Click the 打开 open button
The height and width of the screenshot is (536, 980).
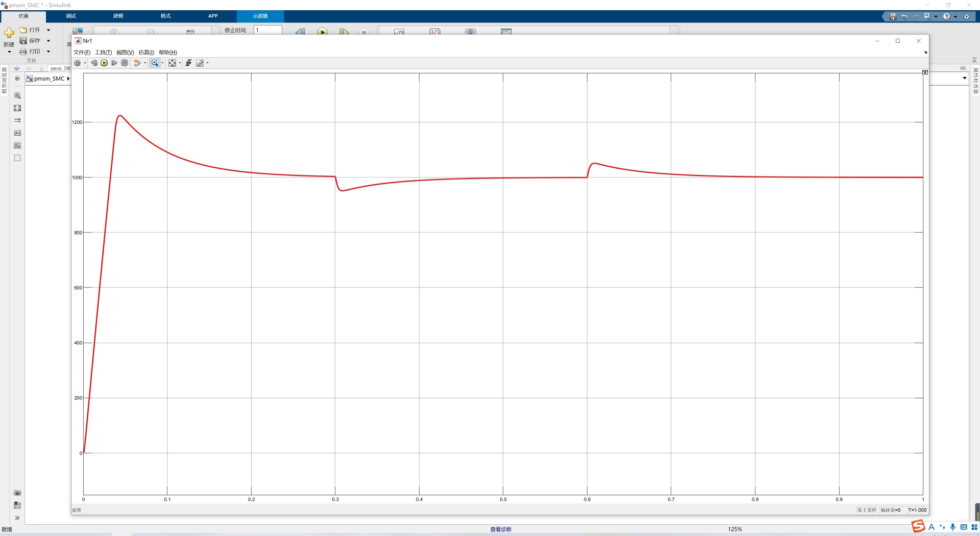coord(30,30)
